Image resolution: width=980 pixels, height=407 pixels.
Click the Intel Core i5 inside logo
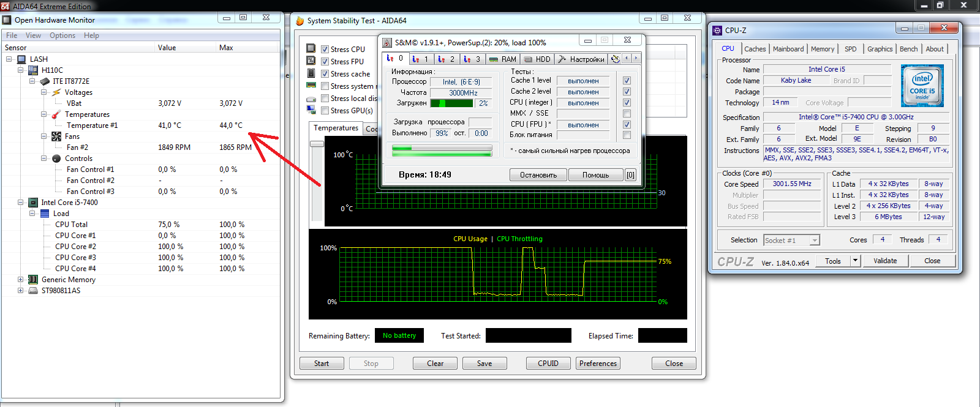click(x=922, y=86)
